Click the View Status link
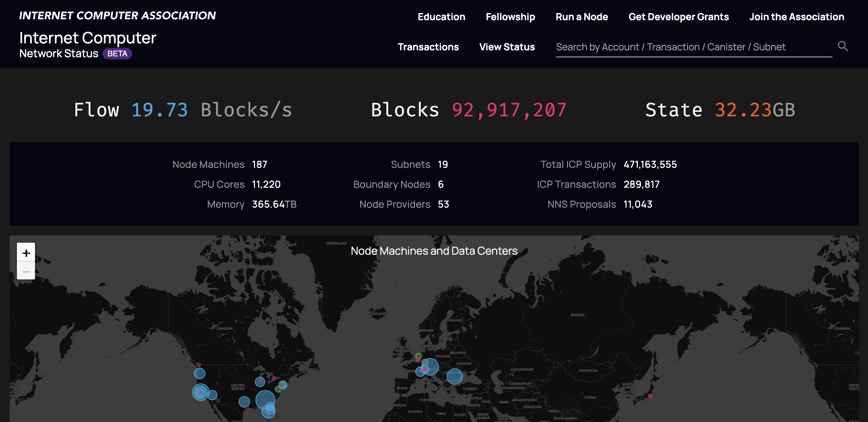 click(x=507, y=47)
